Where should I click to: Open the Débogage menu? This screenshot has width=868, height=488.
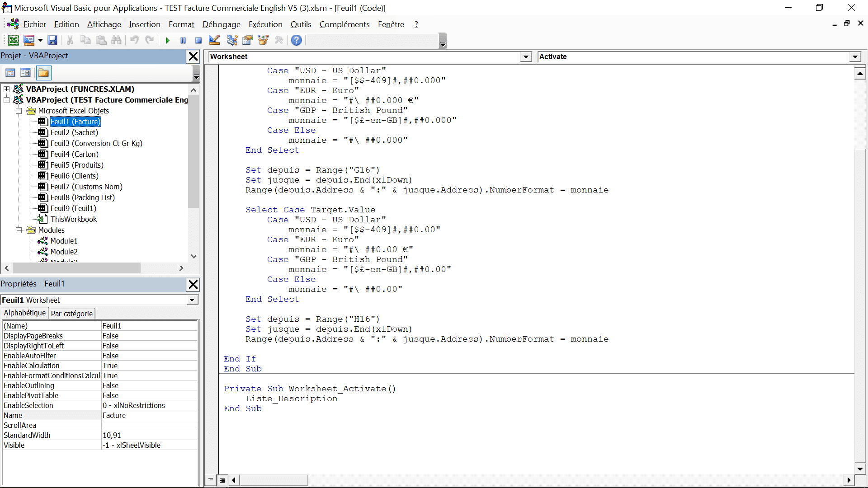(x=221, y=24)
